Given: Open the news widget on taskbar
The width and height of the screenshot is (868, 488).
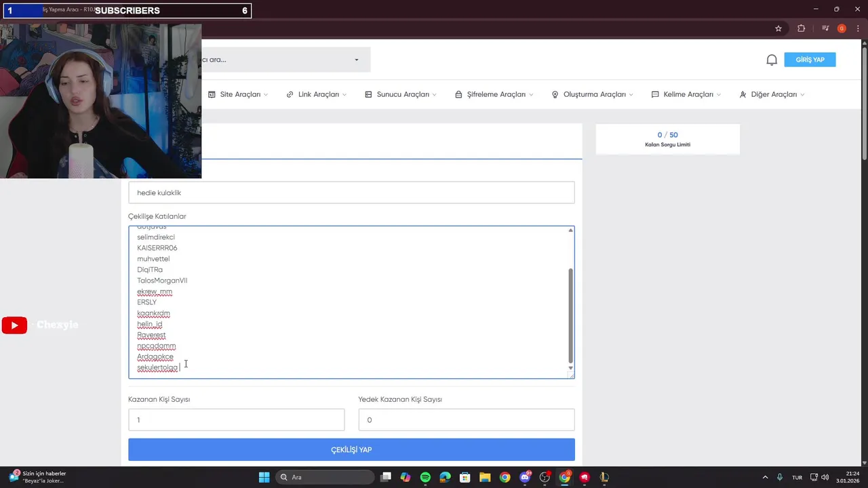Looking at the screenshot, I should (37, 477).
